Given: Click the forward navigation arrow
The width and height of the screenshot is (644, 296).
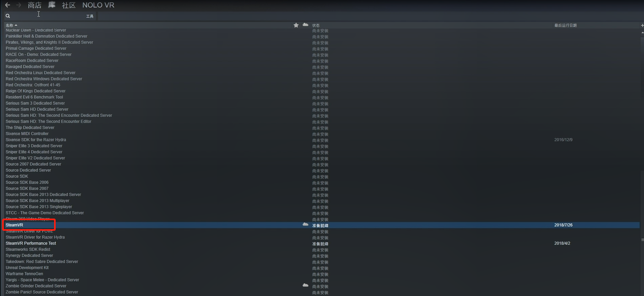Looking at the screenshot, I should pos(19,5).
